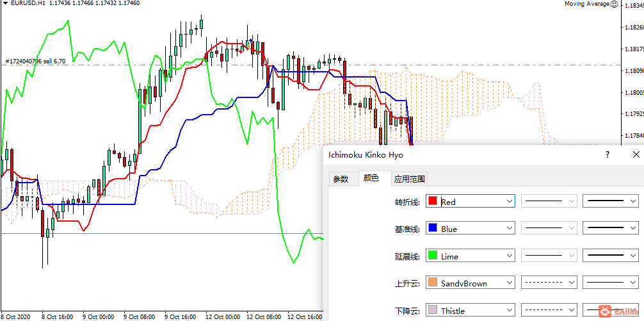Image resolution: width=644 pixels, height=321 pixels.
Task: Click the 延展线 label in the dialog
Action: [407, 256]
